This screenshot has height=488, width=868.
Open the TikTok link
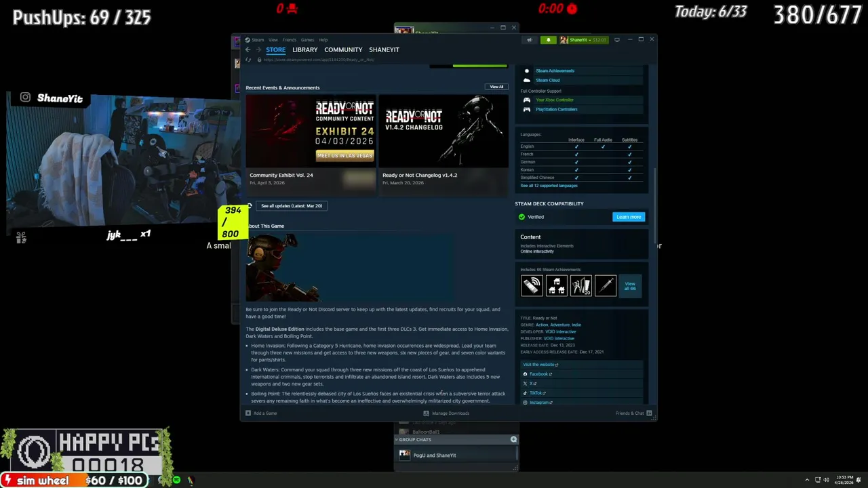[x=536, y=393]
